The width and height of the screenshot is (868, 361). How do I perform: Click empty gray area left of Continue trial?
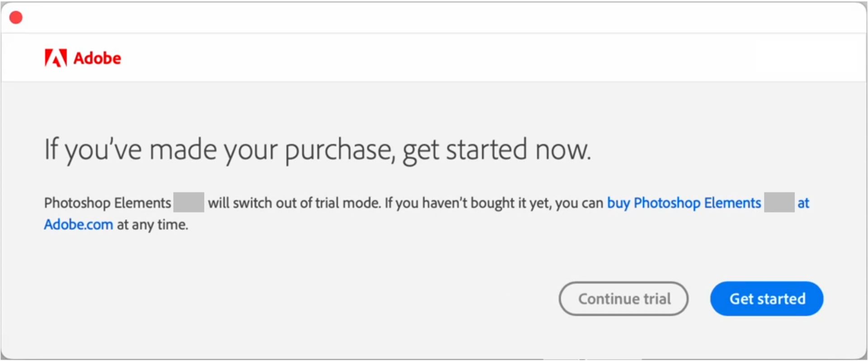tap(316, 299)
